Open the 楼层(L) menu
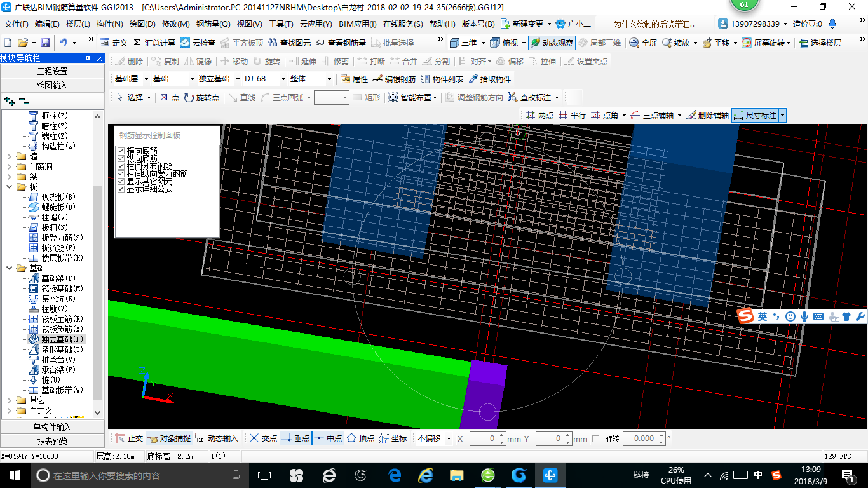Image resolution: width=868 pixels, height=488 pixels. [x=78, y=24]
